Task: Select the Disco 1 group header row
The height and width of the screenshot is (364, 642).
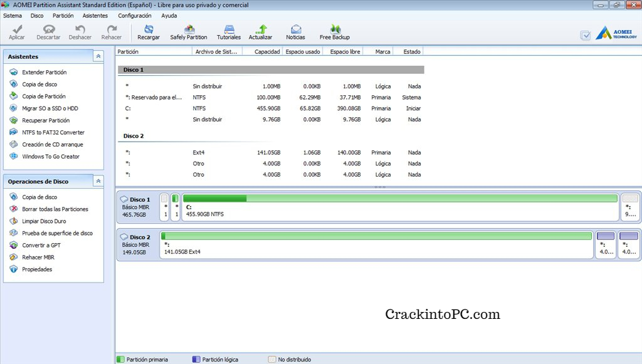Action: click(271, 70)
